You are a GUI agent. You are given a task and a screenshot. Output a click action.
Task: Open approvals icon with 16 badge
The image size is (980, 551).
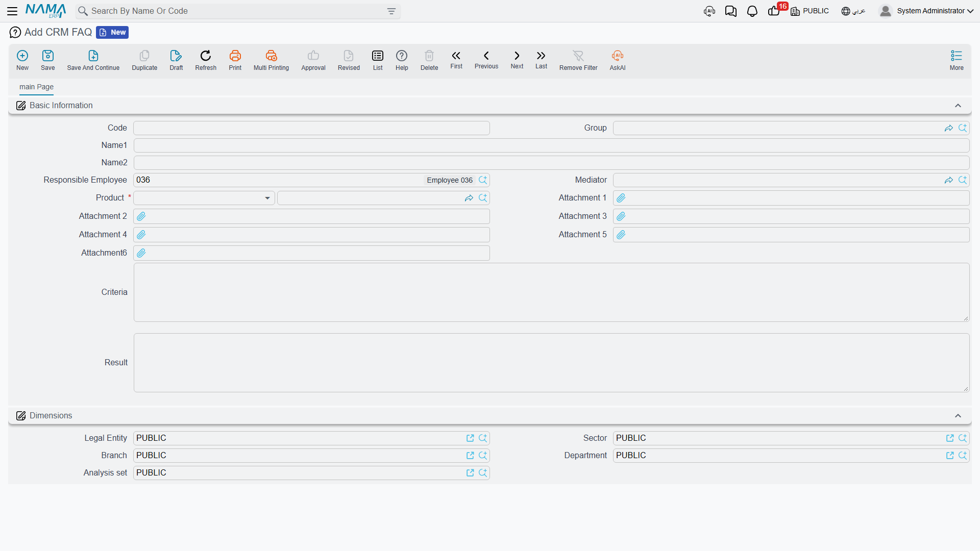(x=774, y=11)
